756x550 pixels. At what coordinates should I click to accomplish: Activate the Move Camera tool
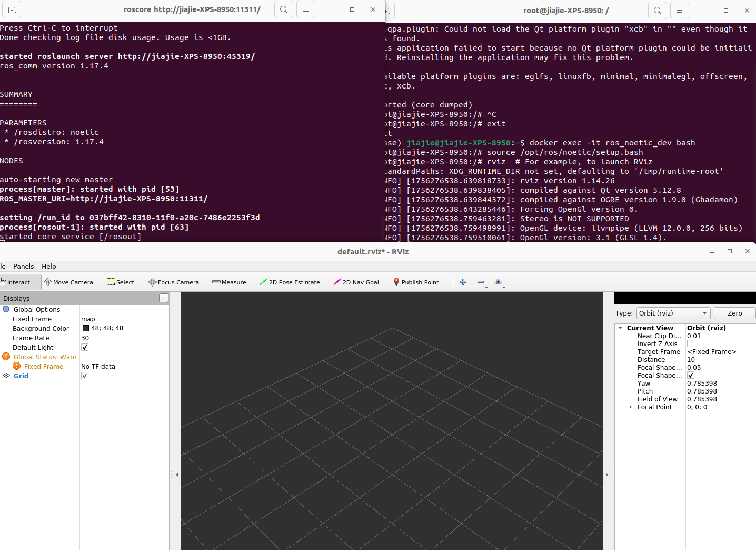(68, 282)
